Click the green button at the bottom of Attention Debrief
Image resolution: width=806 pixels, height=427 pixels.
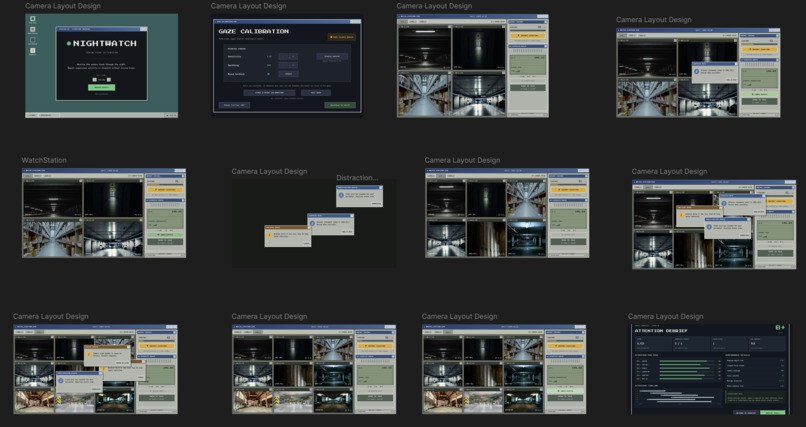773,412
